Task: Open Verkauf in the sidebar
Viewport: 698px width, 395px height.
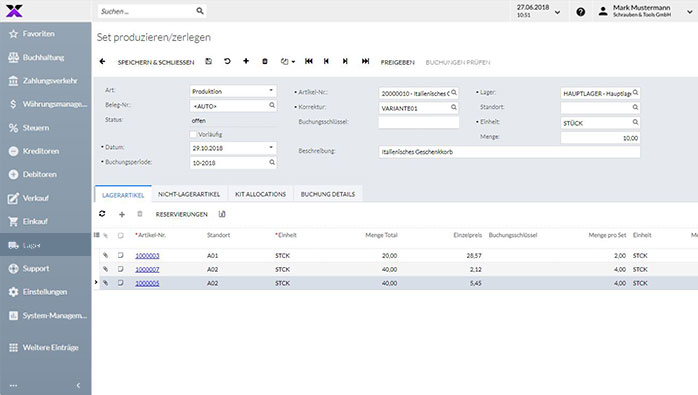Action: click(x=45, y=198)
